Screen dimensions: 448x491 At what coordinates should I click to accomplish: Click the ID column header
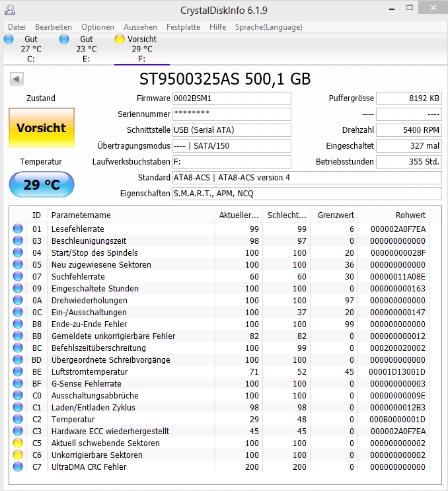pos(36,215)
